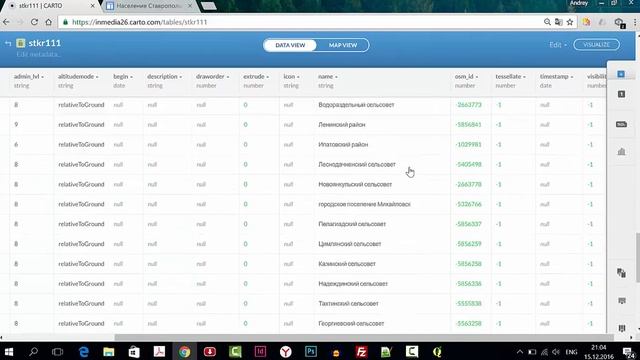The height and width of the screenshot is (360, 640).
Task: Switch to DATA VIEW
Action: (x=290, y=45)
